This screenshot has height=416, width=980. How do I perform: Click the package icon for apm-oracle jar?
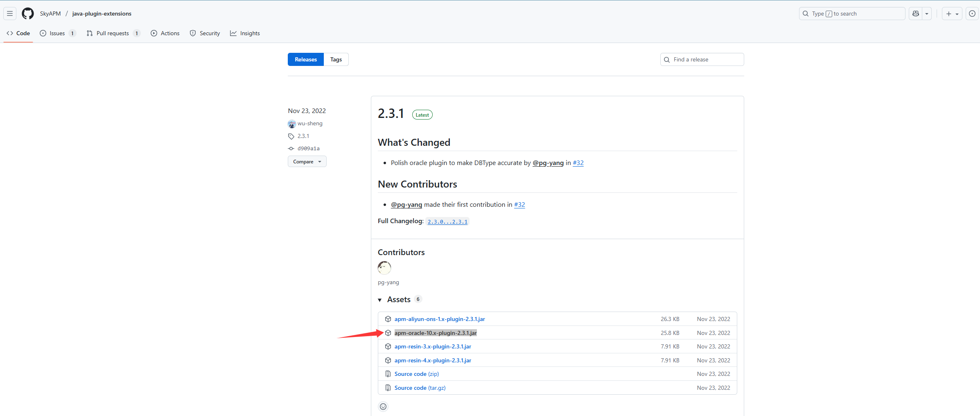point(388,333)
